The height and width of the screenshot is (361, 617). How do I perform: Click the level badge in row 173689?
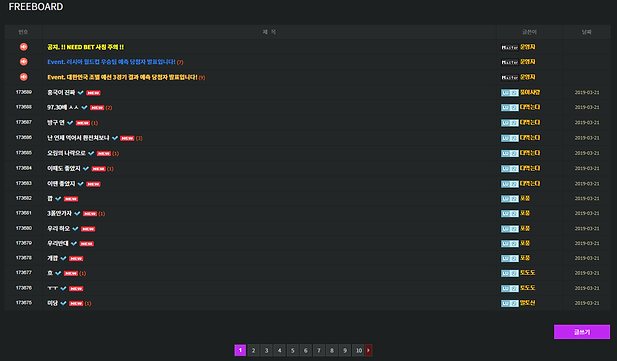pyautogui.click(x=510, y=93)
